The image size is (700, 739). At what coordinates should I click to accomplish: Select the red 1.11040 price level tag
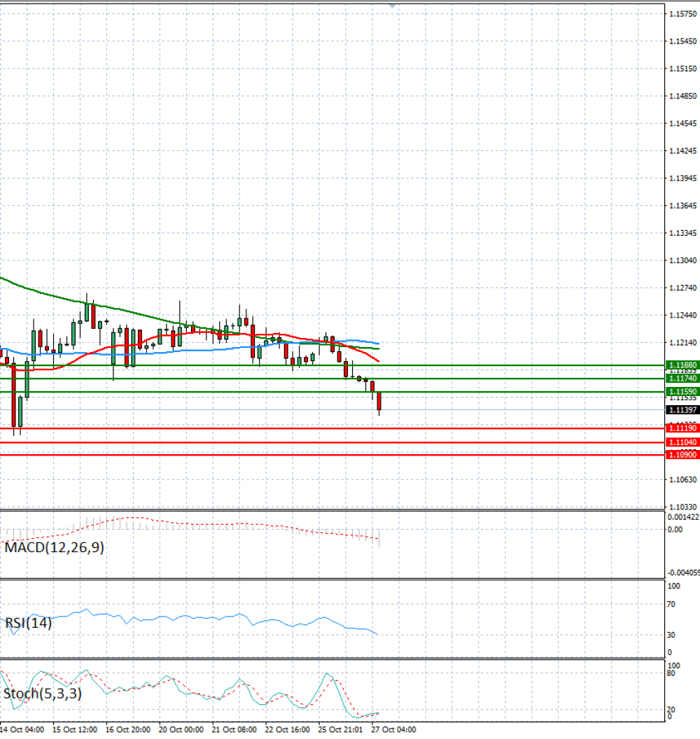(682, 442)
